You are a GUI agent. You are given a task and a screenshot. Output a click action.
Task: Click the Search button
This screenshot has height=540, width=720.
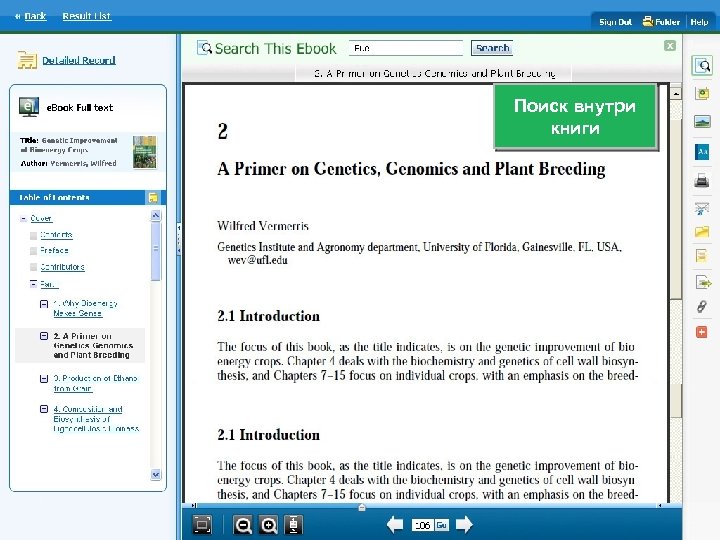[492, 48]
